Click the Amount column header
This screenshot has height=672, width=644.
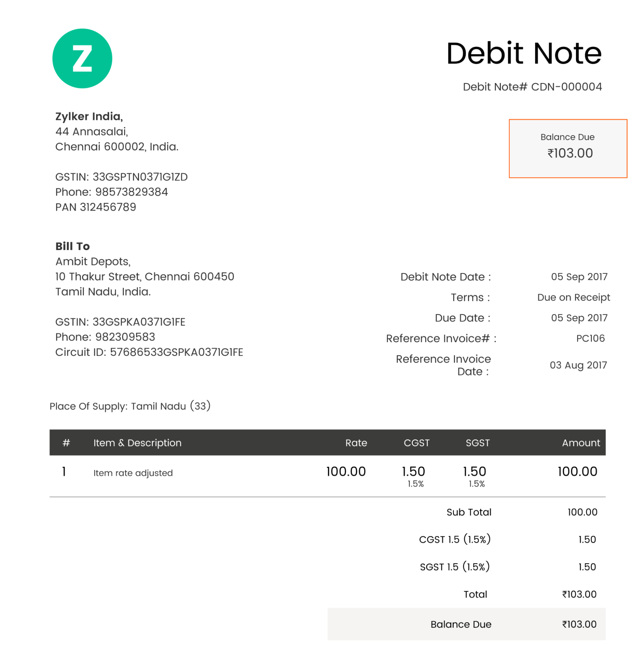[580, 443]
